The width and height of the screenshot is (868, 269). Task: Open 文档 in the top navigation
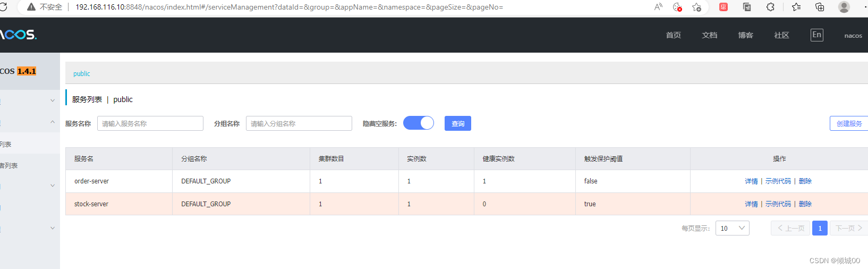point(710,35)
